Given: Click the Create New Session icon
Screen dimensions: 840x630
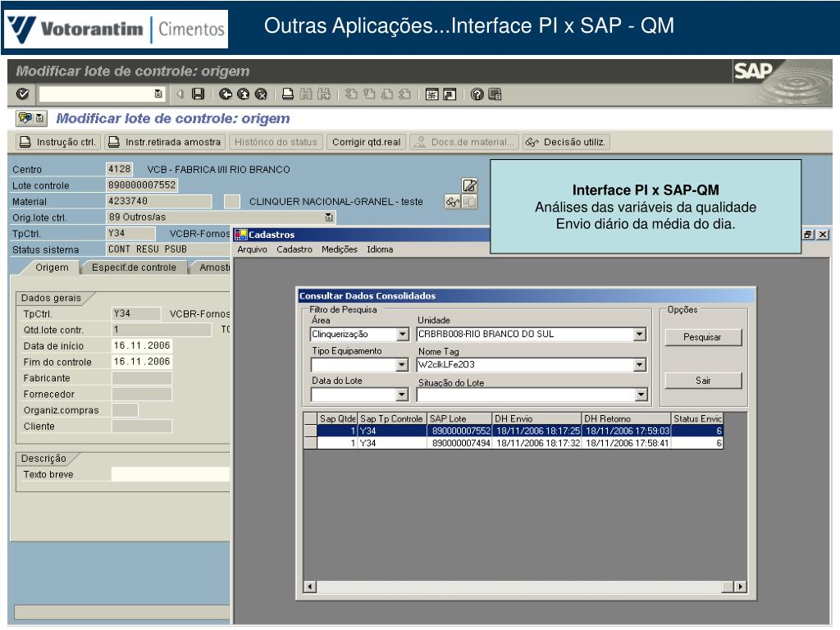Looking at the screenshot, I should [x=431, y=94].
